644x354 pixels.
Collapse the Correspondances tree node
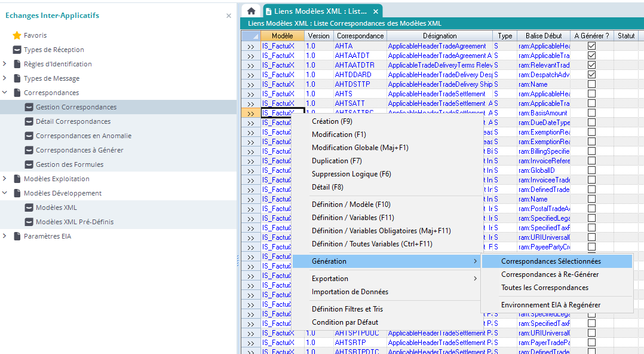[x=5, y=93]
